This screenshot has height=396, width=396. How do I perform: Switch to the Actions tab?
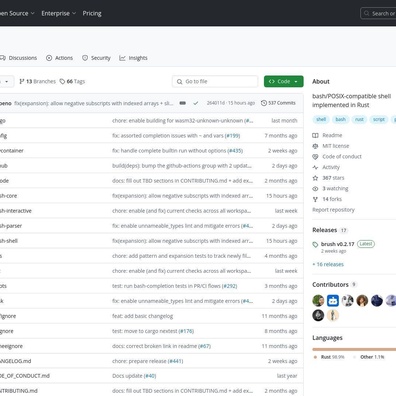[59, 58]
